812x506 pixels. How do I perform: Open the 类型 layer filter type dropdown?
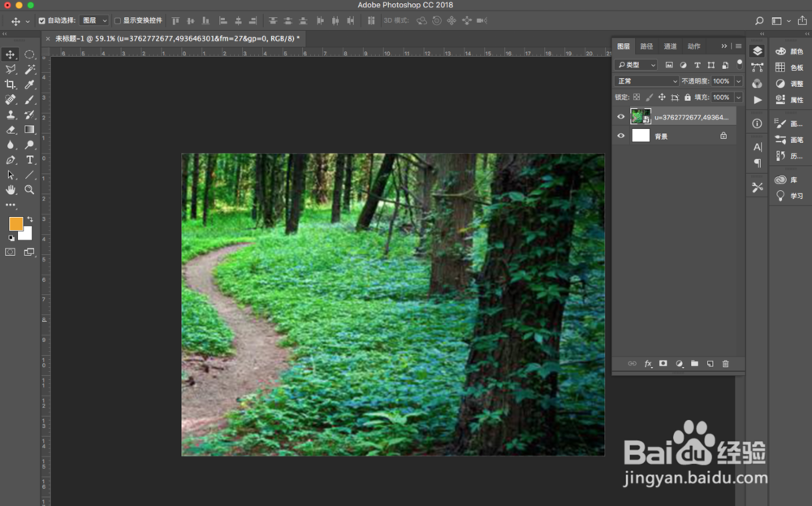tap(636, 65)
